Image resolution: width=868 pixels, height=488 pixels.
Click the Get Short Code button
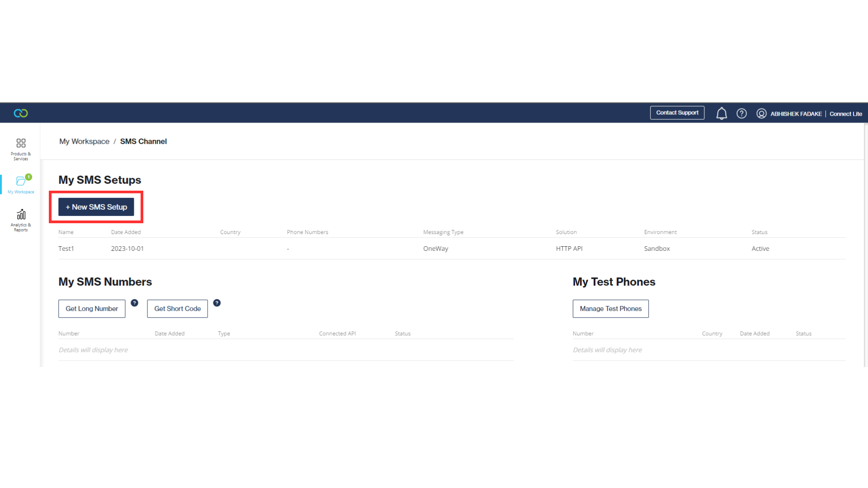[177, 309]
